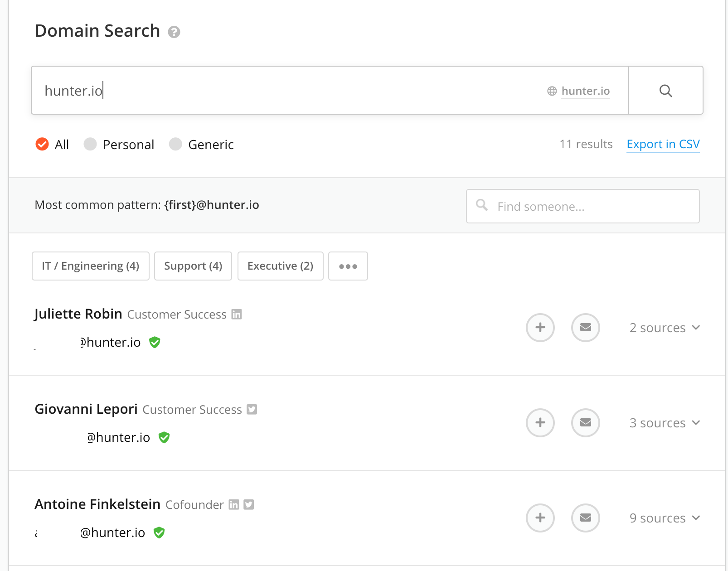Click Antoine's Cofounder title

coord(195,505)
